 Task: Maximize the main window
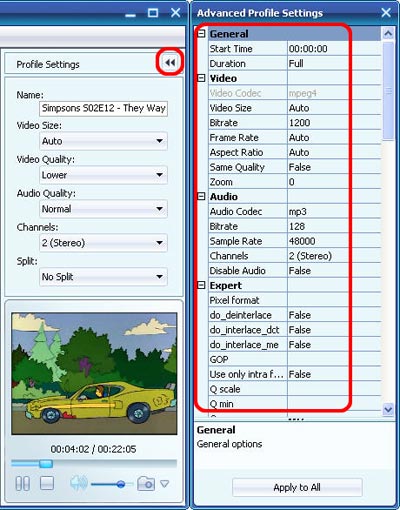(153, 13)
